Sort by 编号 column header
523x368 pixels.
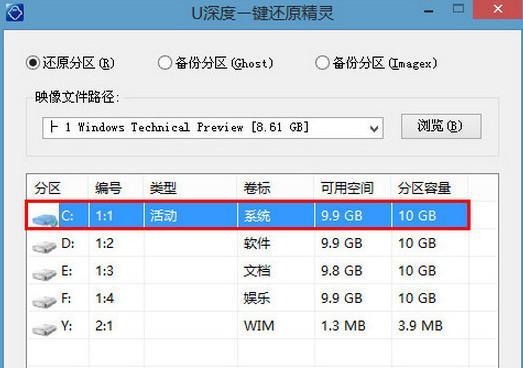click(x=108, y=188)
